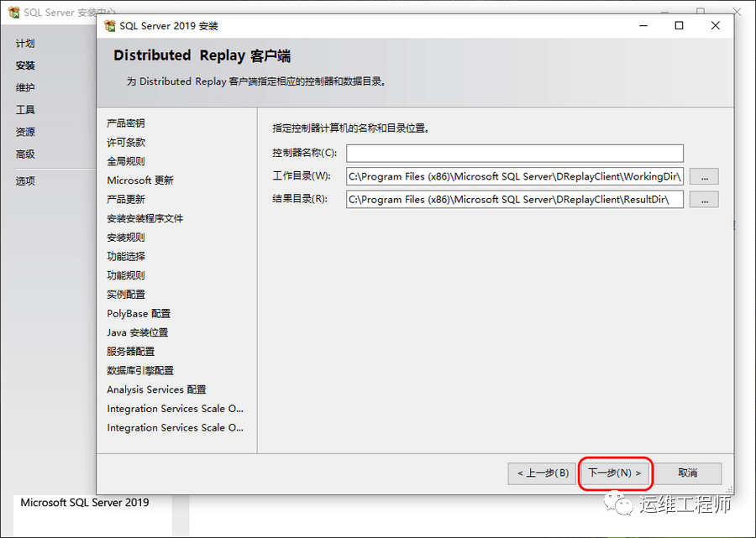Select the 安装安装程序文件 step
The image size is (756, 538).
pos(145,218)
